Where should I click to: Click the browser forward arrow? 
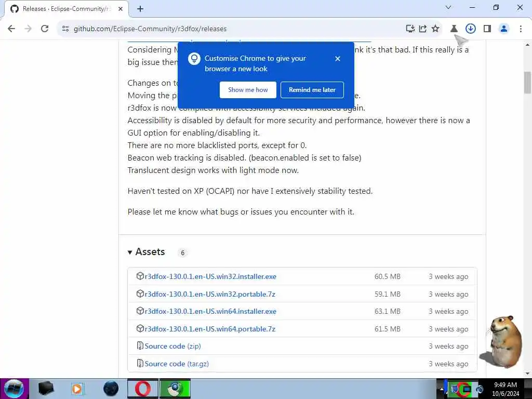point(28,29)
